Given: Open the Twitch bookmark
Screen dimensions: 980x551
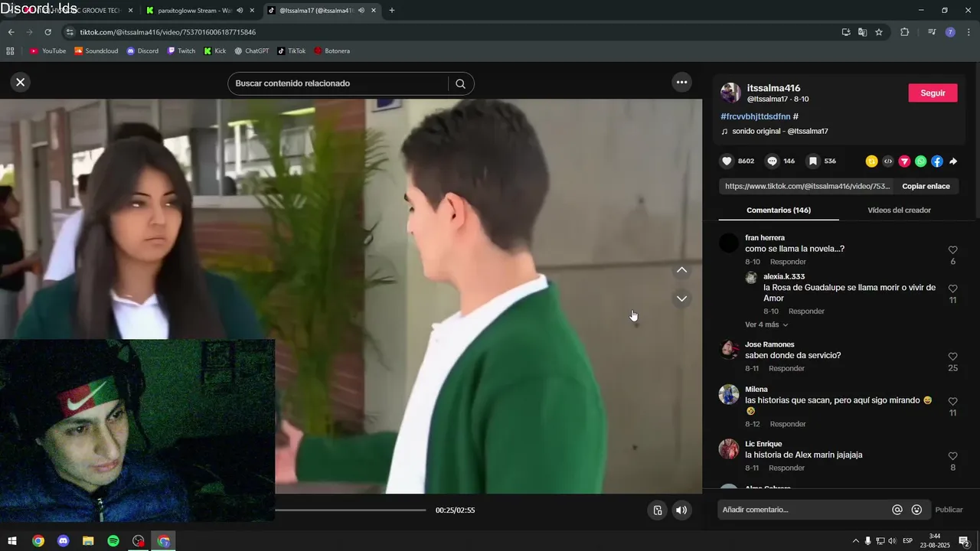Looking at the screenshot, I should click(181, 51).
